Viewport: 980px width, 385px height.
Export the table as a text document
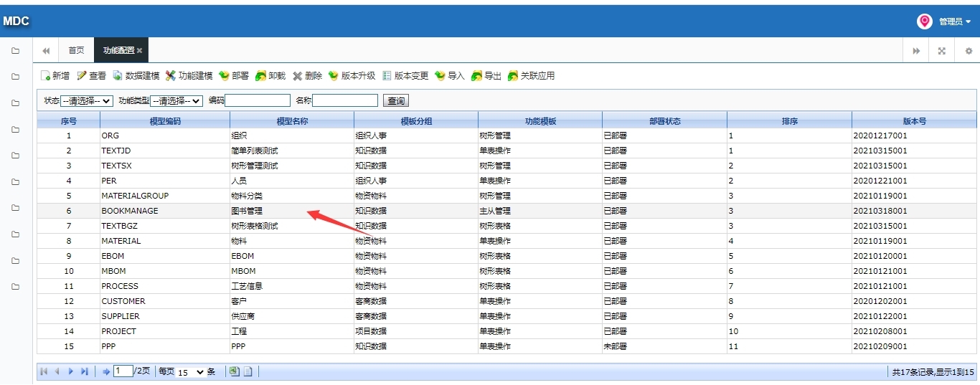248,371
